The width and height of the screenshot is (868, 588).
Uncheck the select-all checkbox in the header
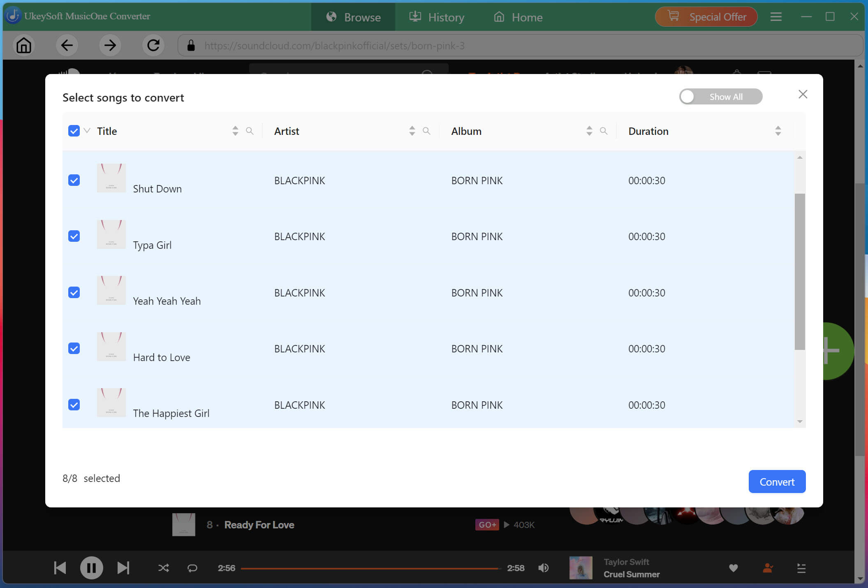click(x=74, y=131)
